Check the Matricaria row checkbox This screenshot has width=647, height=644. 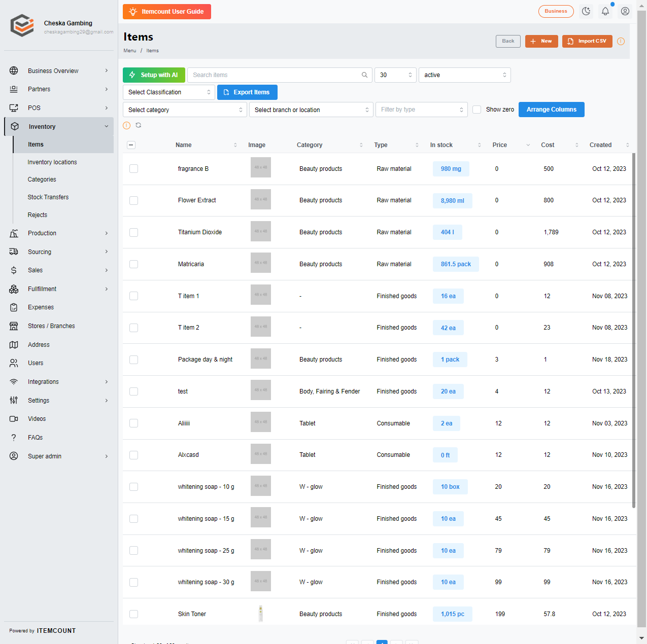(x=133, y=264)
